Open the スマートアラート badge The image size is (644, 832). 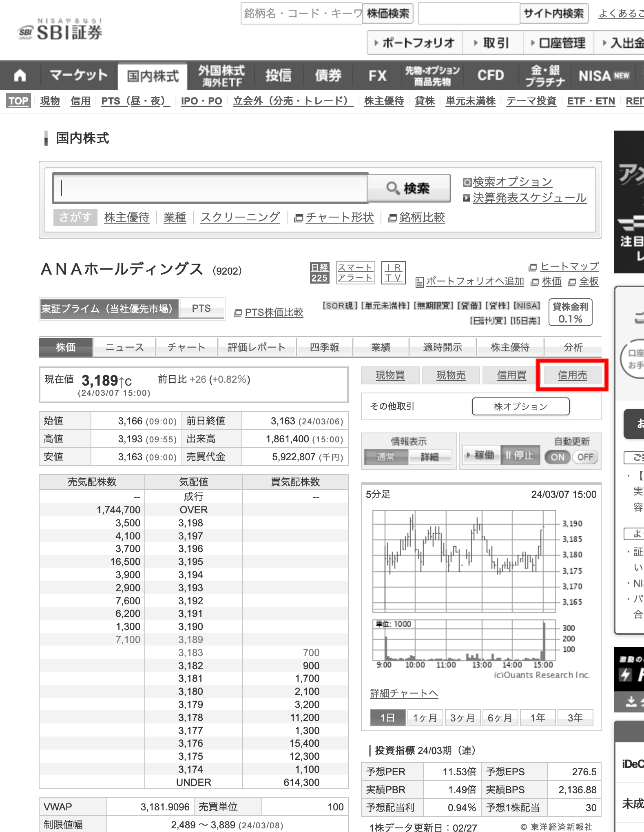pos(355,273)
